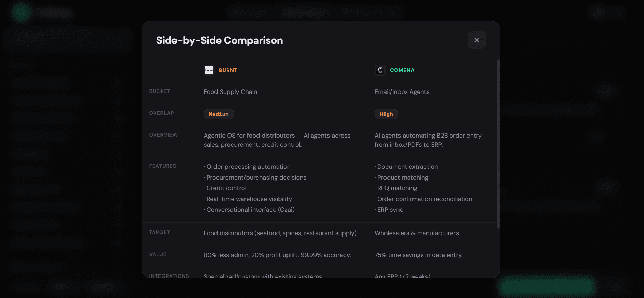Select the Procurement/purchasing decisions feature

(255, 178)
